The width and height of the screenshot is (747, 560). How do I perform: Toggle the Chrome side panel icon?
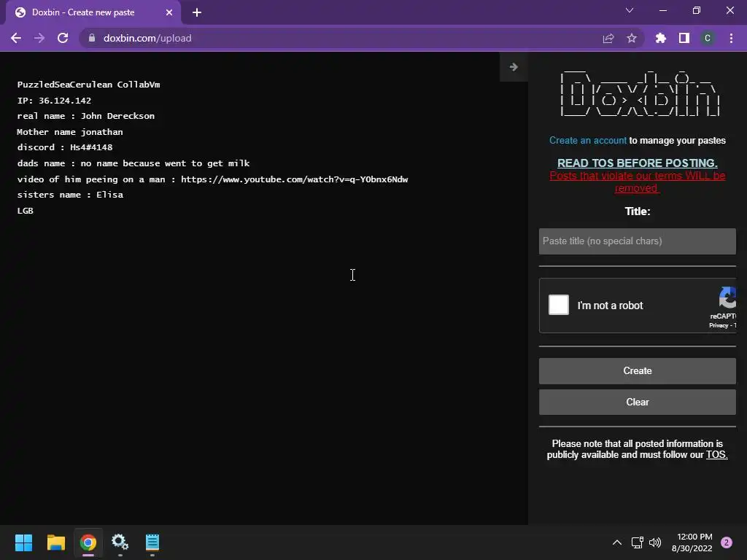684,38
